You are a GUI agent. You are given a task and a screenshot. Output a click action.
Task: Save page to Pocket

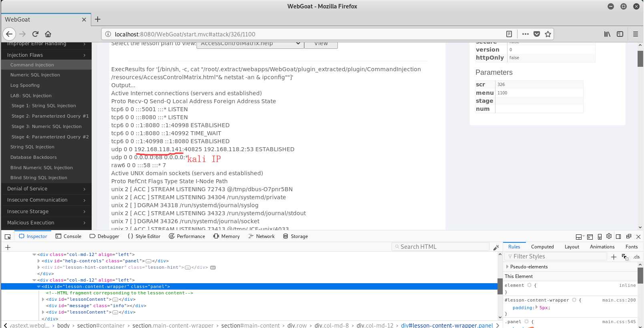[537, 34]
